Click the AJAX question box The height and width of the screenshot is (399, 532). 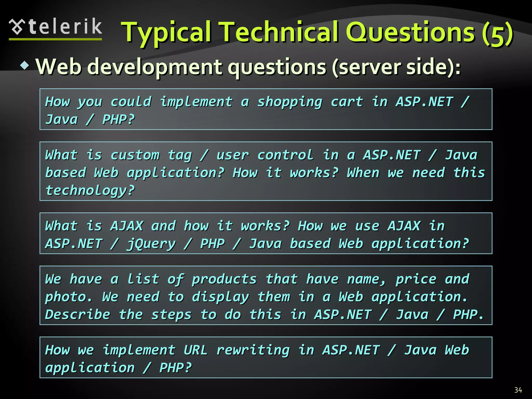(x=266, y=233)
